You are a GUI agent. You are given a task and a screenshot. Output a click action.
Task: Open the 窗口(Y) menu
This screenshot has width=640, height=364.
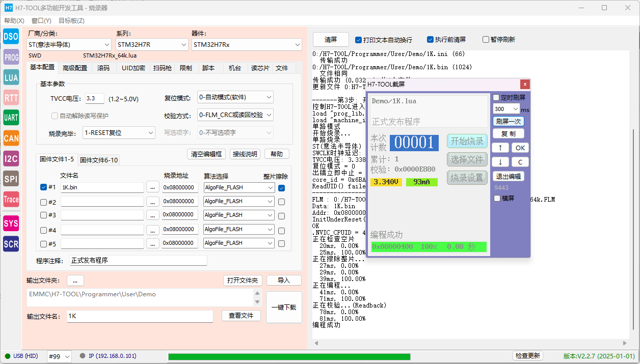coord(41,21)
